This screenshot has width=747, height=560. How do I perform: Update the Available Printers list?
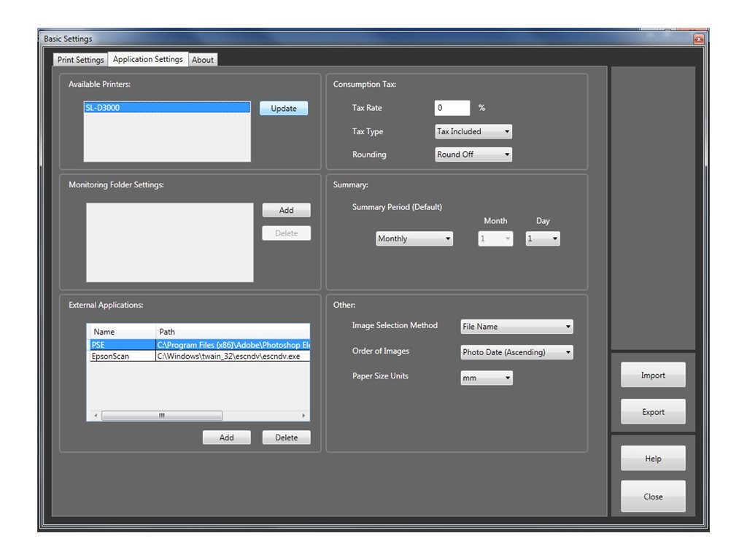pos(285,108)
